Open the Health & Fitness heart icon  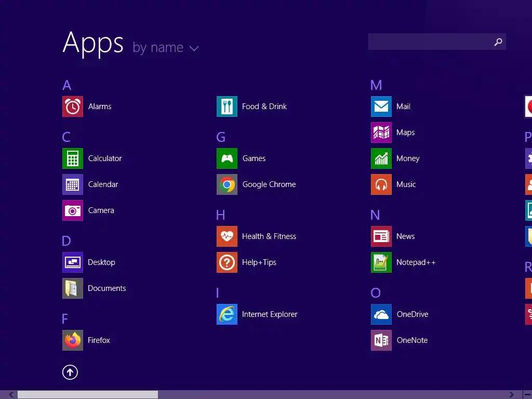[227, 236]
